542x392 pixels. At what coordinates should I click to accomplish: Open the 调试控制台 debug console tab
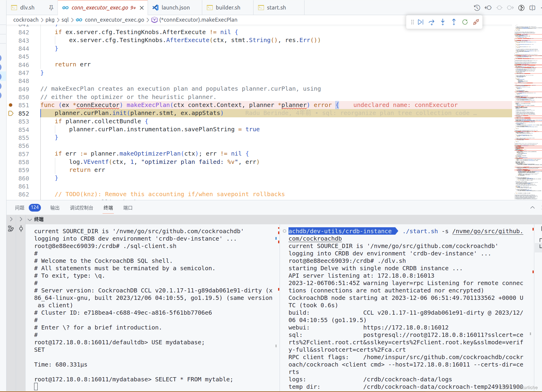(x=82, y=208)
